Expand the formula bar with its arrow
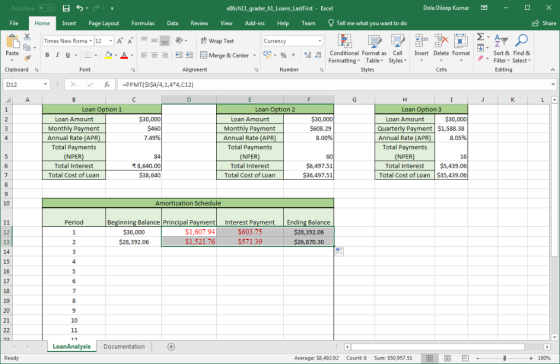The image size is (560, 364). (553, 85)
